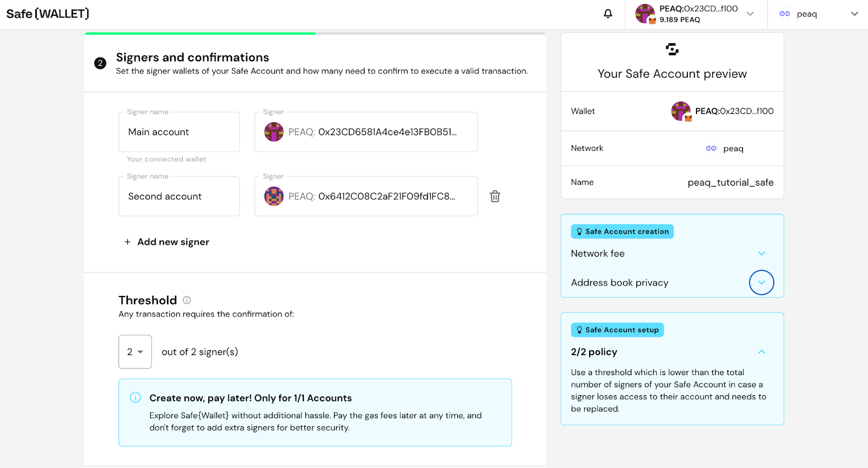Image resolution: width=868 pixels, height=468 pixels.
Task: Click the Safe Account creation tag
Action: click(x=622, y=231)
